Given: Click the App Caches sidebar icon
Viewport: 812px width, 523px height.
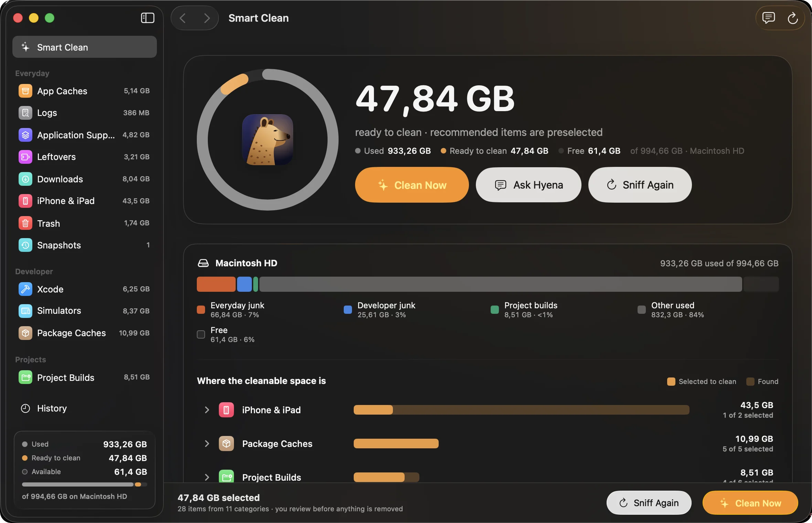Looking at the screenshot, I should [x=25, y=91].
